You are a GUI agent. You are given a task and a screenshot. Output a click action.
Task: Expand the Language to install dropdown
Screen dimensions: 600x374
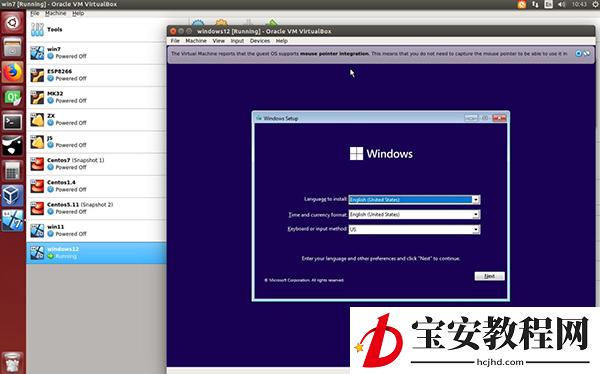(x=476, y=200)
